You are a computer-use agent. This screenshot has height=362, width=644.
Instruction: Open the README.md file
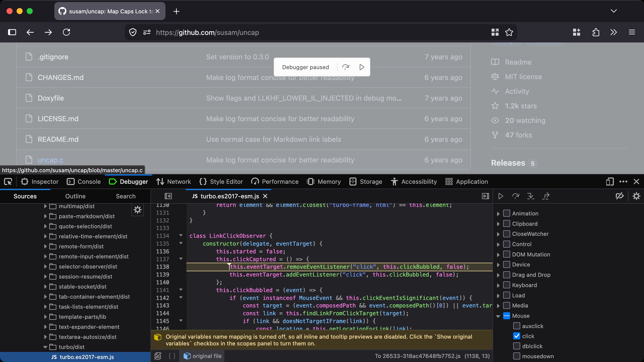pyautogui.click(x=58, y=139)
